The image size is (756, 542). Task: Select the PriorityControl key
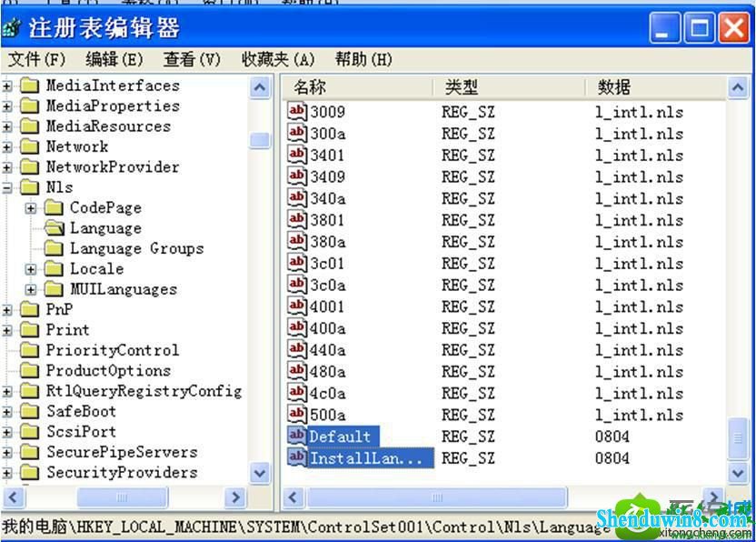pyautogui.click(x=113, y=350)
